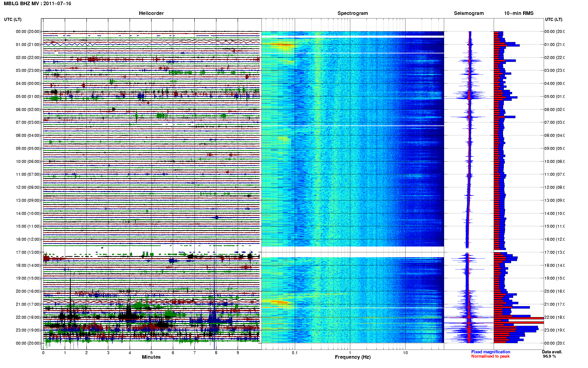The width and height of the screenshot is (588, 368).
Task: Click the '0.1' frequency tick label
Action: pyautogui.click(x=295, y=353)
